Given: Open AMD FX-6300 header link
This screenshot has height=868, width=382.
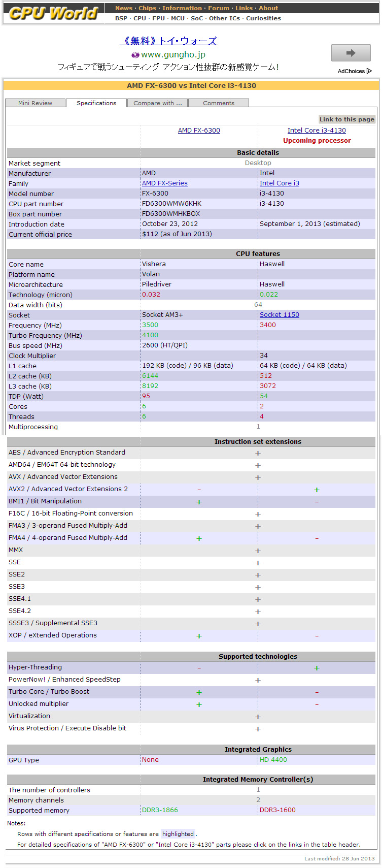Looking at the screenshot, I should point(199,131).
